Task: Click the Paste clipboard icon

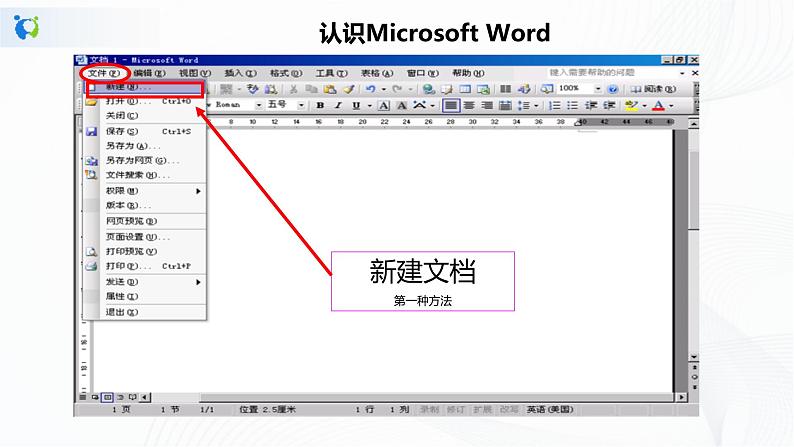Action: pyautogui.click(x=330, y=89)
